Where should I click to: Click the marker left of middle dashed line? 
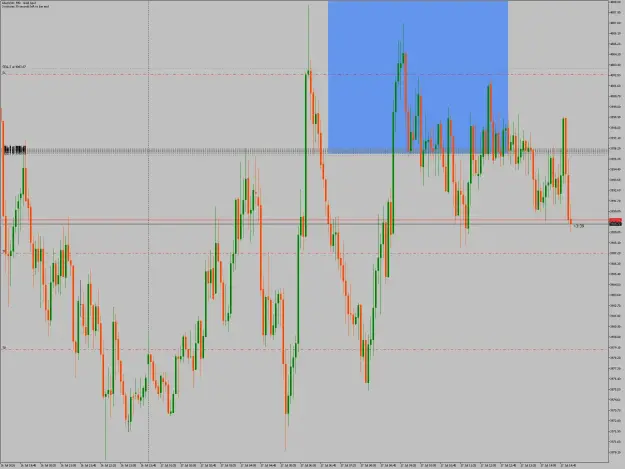pos(4,251)
